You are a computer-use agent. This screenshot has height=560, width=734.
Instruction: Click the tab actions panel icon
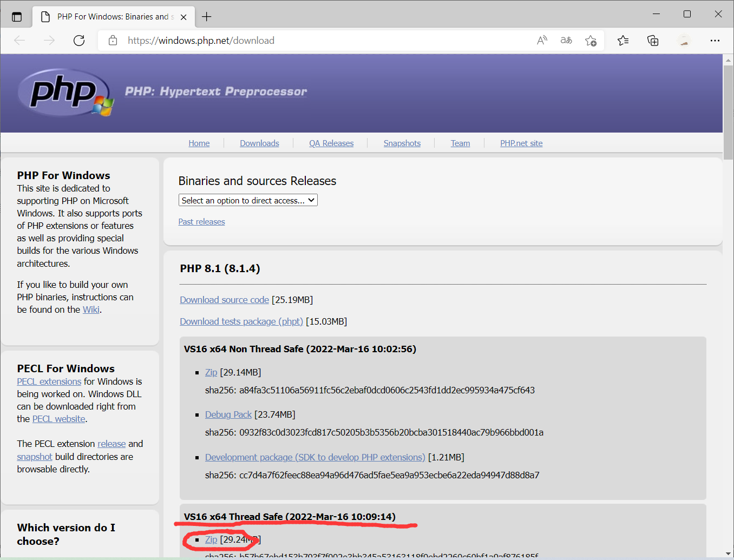point(16,16)
